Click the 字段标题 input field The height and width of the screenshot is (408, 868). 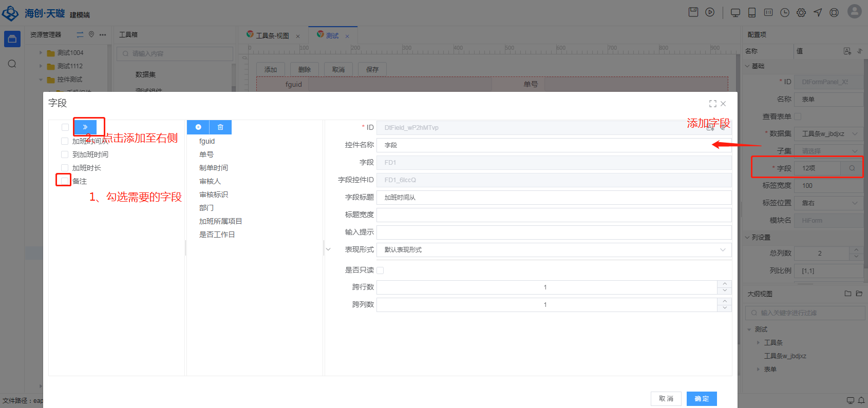click(x=554, y=198)
